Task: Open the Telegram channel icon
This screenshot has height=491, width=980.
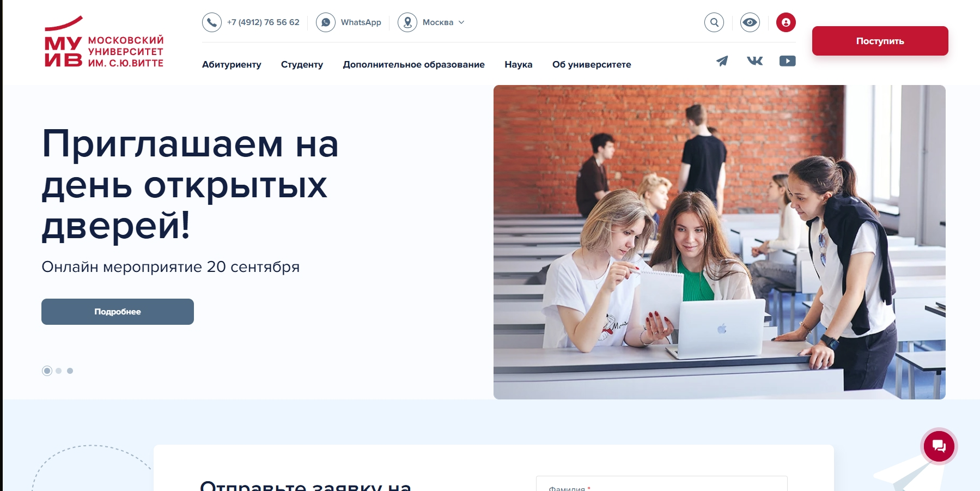Action: pos(722,61)
